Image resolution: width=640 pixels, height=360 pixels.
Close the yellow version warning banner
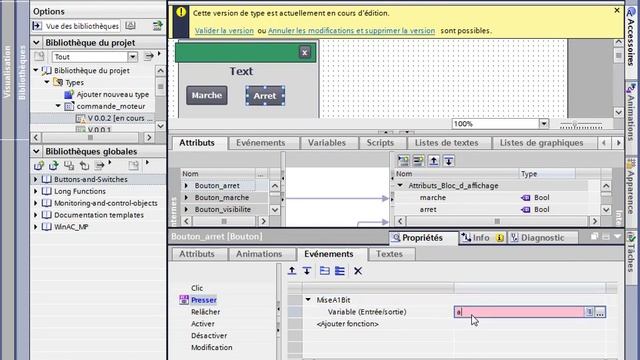coord(617,10)
